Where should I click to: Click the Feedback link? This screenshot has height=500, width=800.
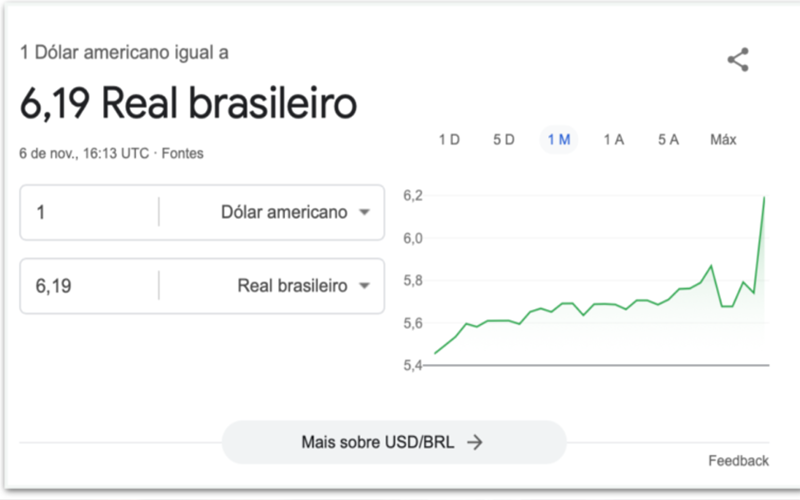click(x=738, y=461)
